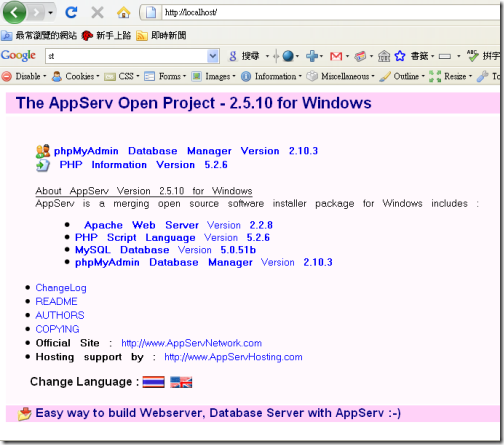Click the spell check ABC icon
This screenshot has width=504, height=445.
[x=473, y=56]
